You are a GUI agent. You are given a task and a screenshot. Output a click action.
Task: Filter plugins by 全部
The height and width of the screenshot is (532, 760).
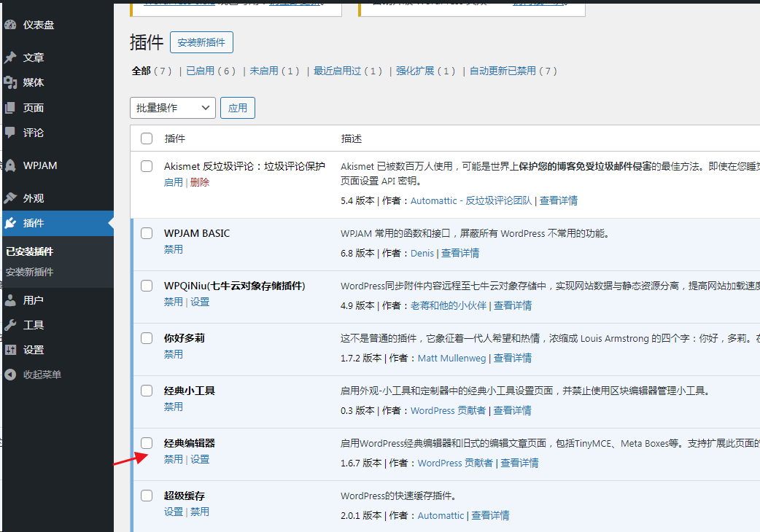141,71
